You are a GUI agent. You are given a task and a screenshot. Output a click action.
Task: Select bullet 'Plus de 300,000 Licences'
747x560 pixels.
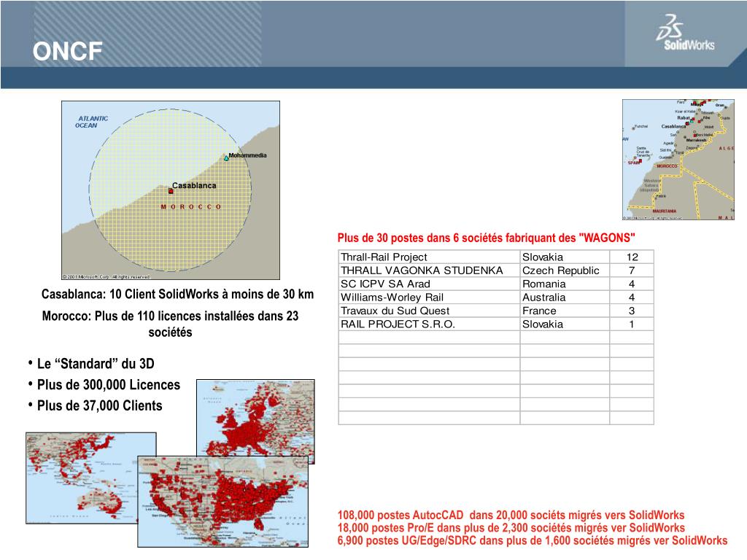coord(109,385)
